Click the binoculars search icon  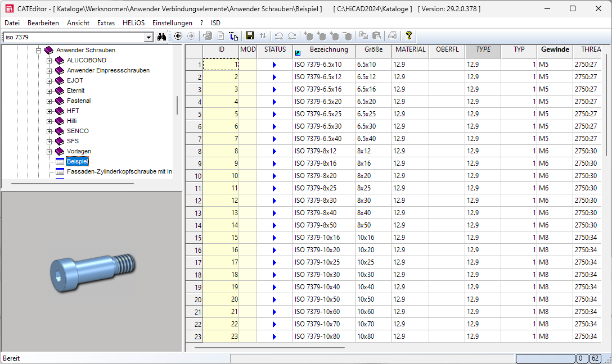[162, 37]
